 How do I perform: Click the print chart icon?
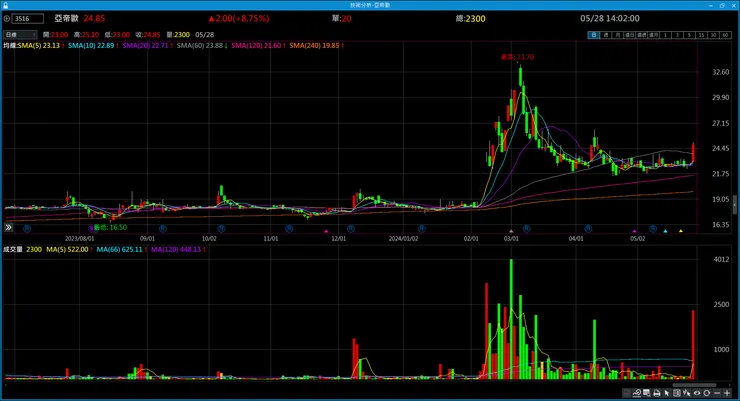(657, 393)
